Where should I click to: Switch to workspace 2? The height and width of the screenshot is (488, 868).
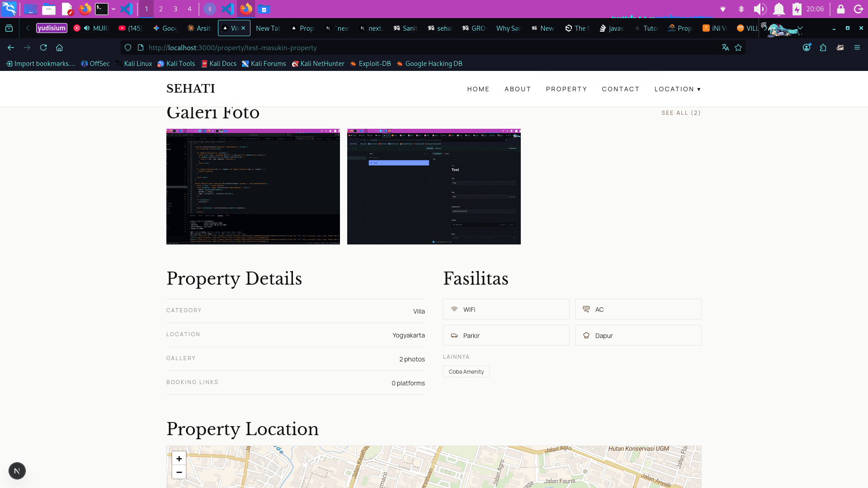point(161,9)
